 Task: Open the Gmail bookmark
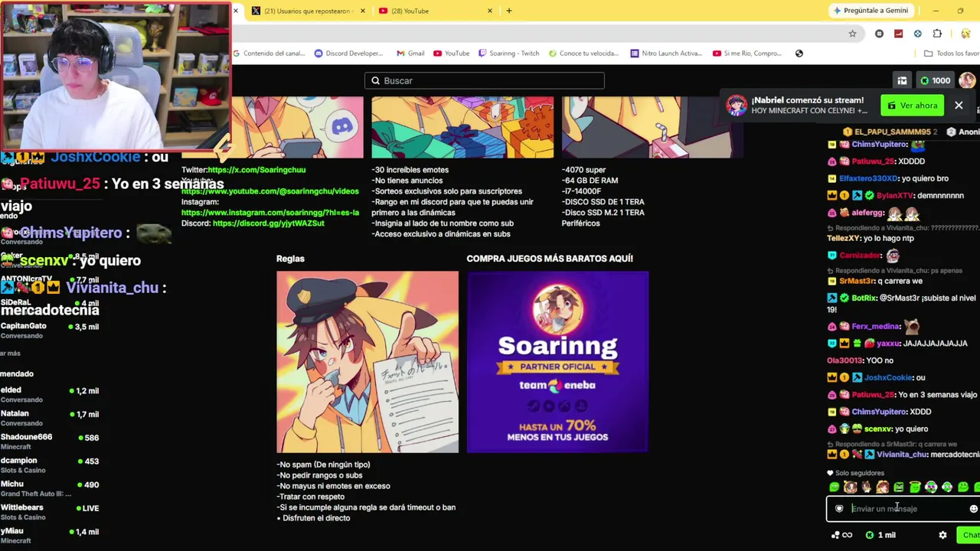(410, 54)
